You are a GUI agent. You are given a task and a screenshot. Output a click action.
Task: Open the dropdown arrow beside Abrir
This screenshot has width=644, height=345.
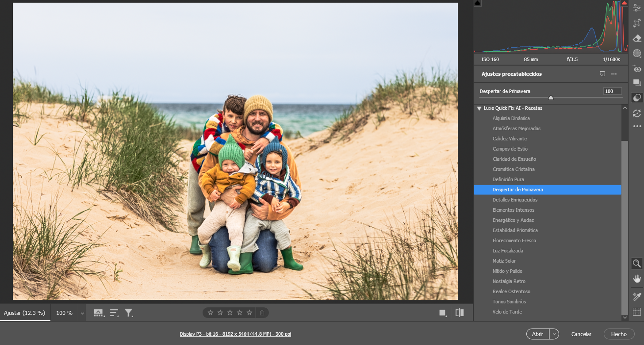(554, 334)
